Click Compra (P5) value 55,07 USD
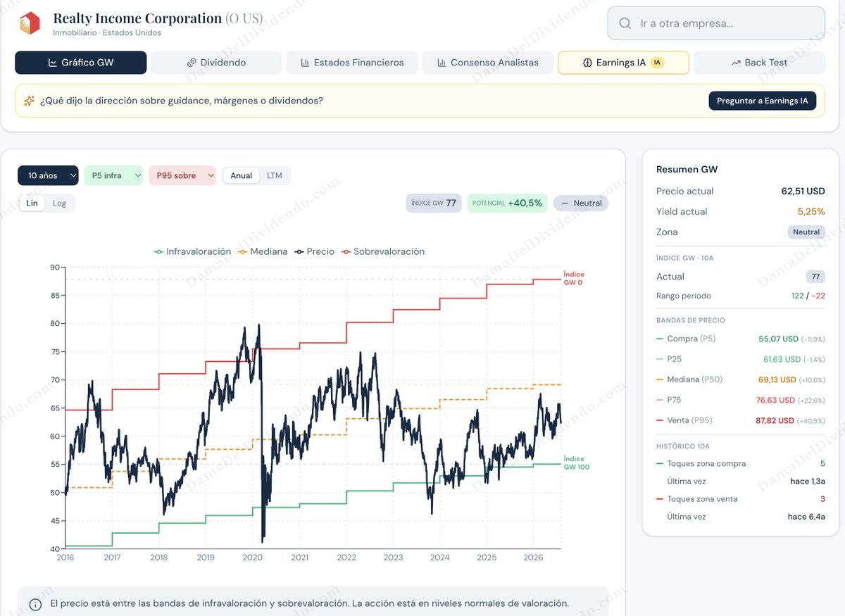 (x=778, y=339)
